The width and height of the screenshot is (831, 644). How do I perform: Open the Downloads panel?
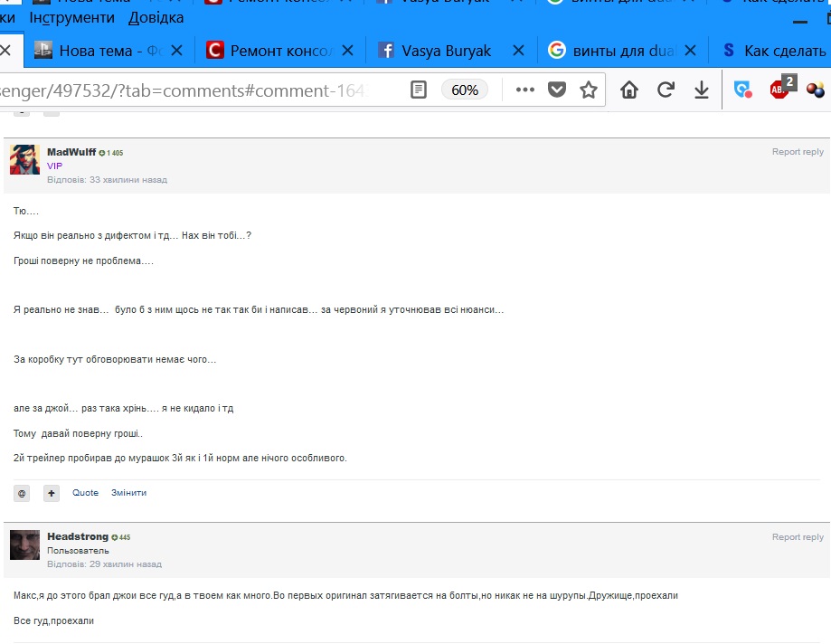[701, 90]
